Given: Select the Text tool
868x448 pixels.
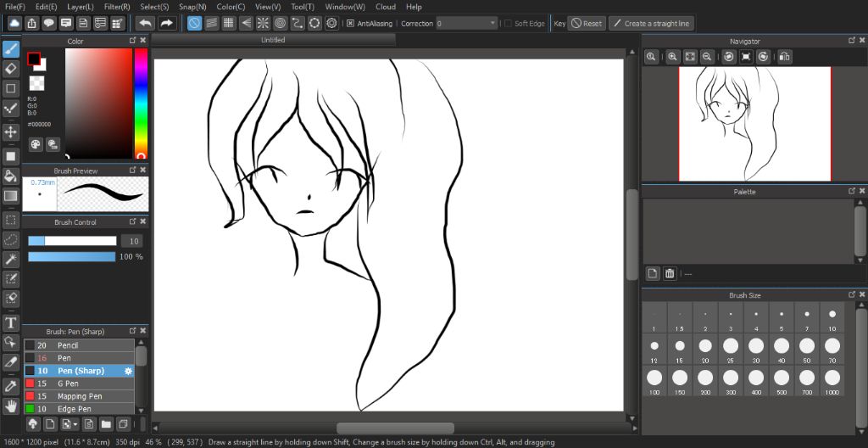Looking at the screenshot, I should coord(10,322).
